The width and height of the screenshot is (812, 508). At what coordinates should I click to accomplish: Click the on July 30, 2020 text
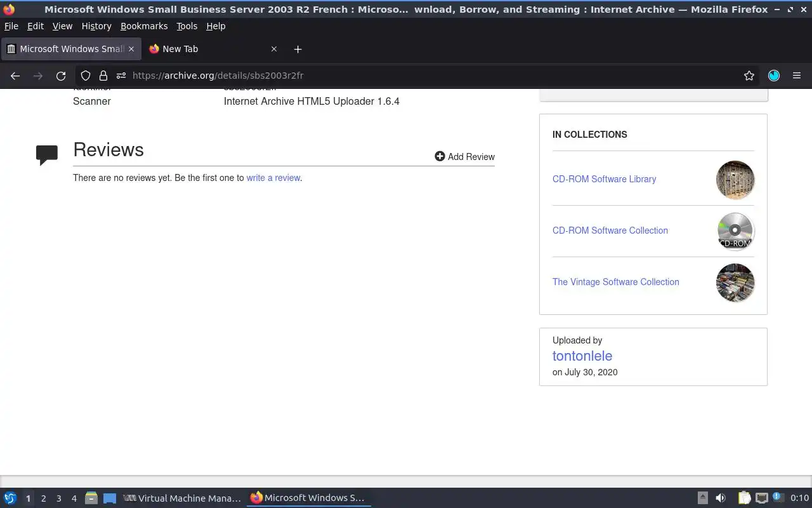pos(585,372)
